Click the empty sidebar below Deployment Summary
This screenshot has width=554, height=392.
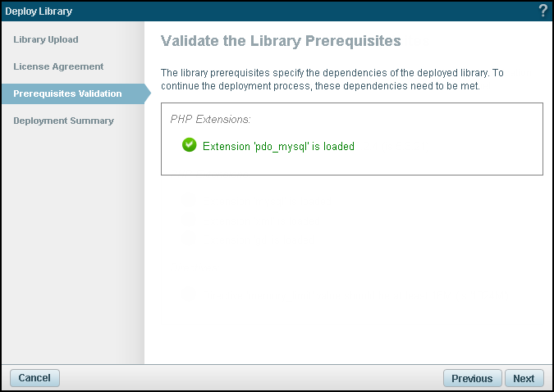click(x=72, y=246)
